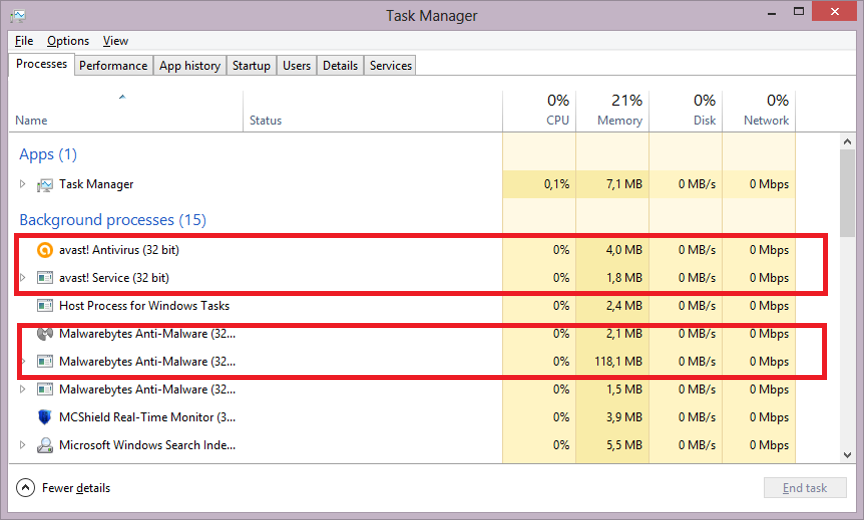Click the End task button
This screenshot has height=520, width=864.
point(804,488)
